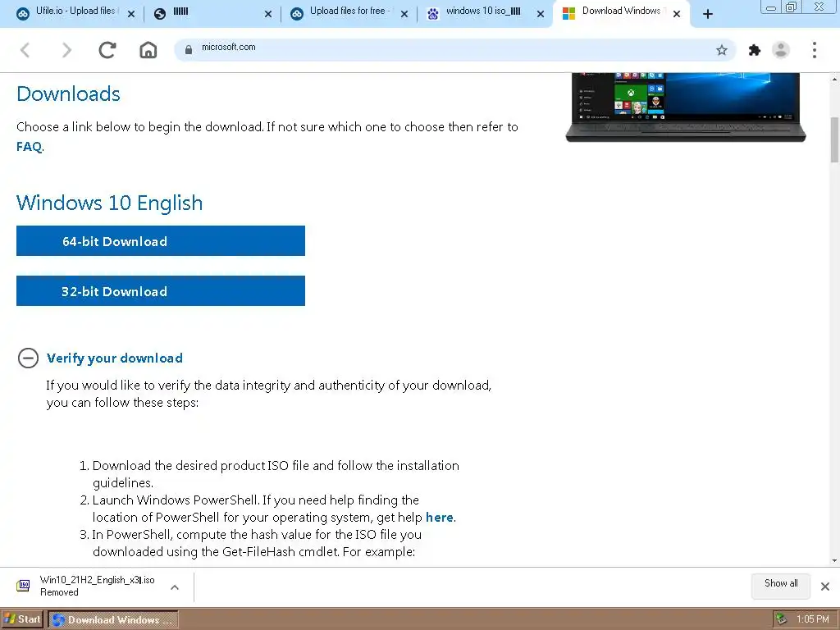The height and width of the screenshot is (630, 840).
Task: Click the page vertical scrollbar thumb
Action: point(834,139)
